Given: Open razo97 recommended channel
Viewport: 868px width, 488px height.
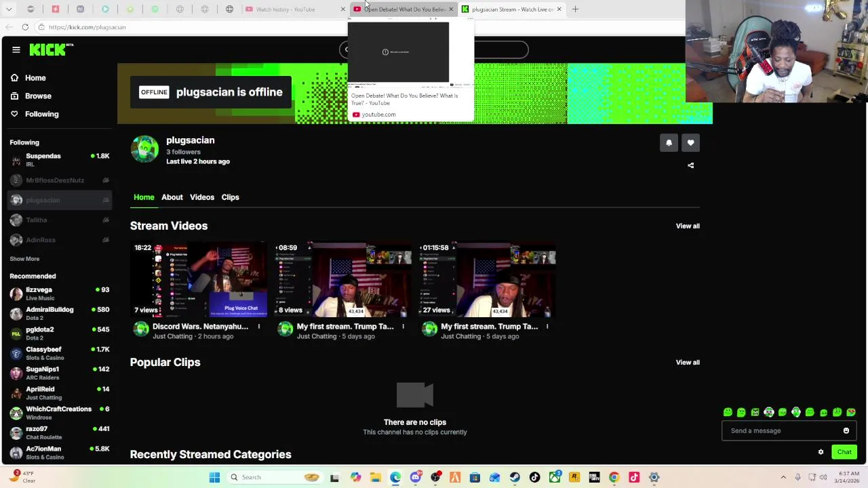Looking at the screenshot, I should pos(59,432).
